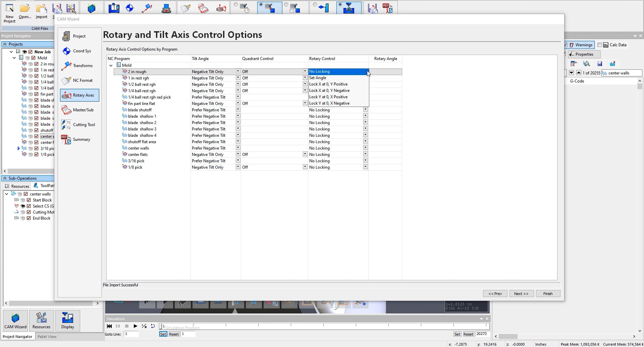Click the Goto Line input field
This screenshot has height=347, width=644.
pos(131,334)
